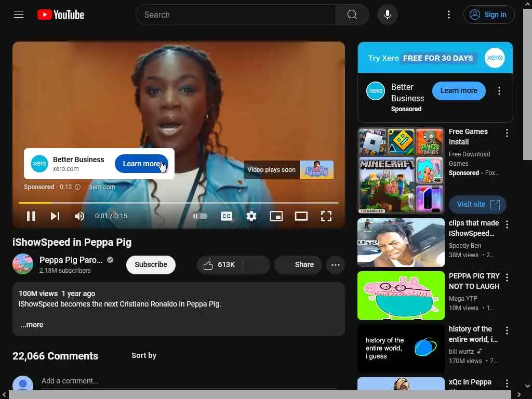This screenshot has height=399, width=532.
Task: Pause the video playback
Action: coord(31,216)
